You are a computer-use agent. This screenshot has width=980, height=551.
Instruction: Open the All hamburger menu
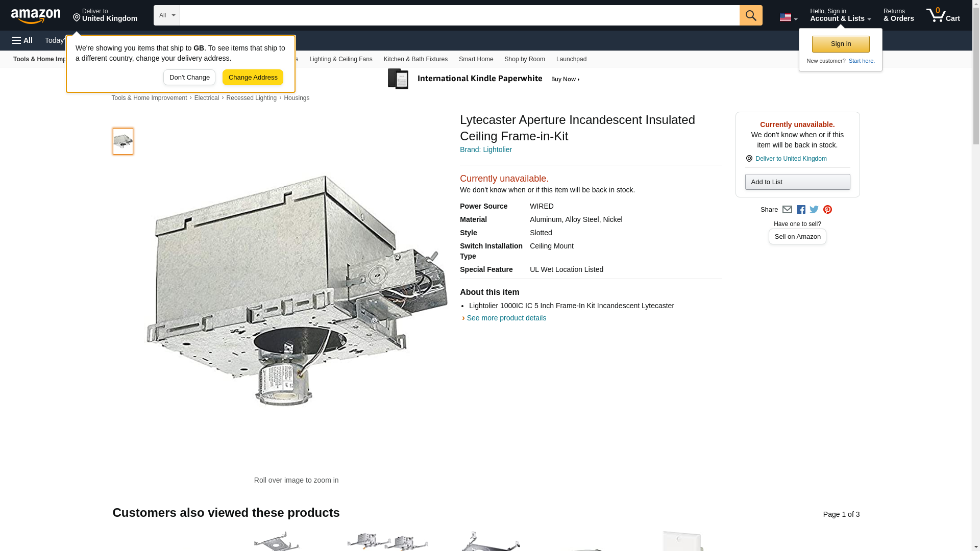[x=22, y=40]
